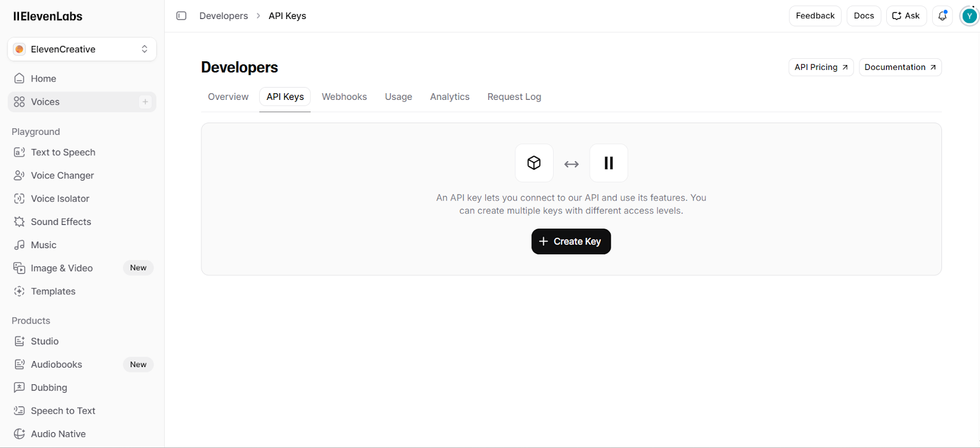This screenshot has width=980, height=448.
Task: Open the API Pricing link
Action: click(821, 67)
